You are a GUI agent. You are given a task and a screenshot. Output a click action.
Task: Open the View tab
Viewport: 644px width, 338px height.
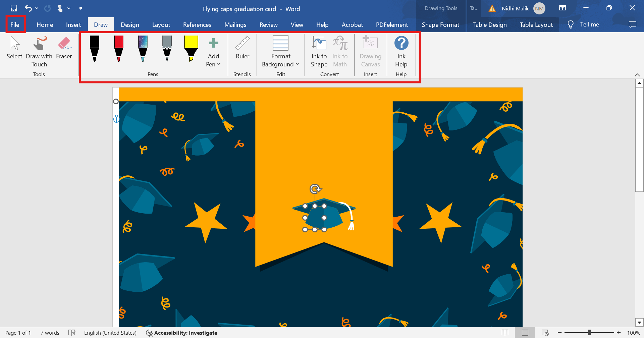[297, 24]
